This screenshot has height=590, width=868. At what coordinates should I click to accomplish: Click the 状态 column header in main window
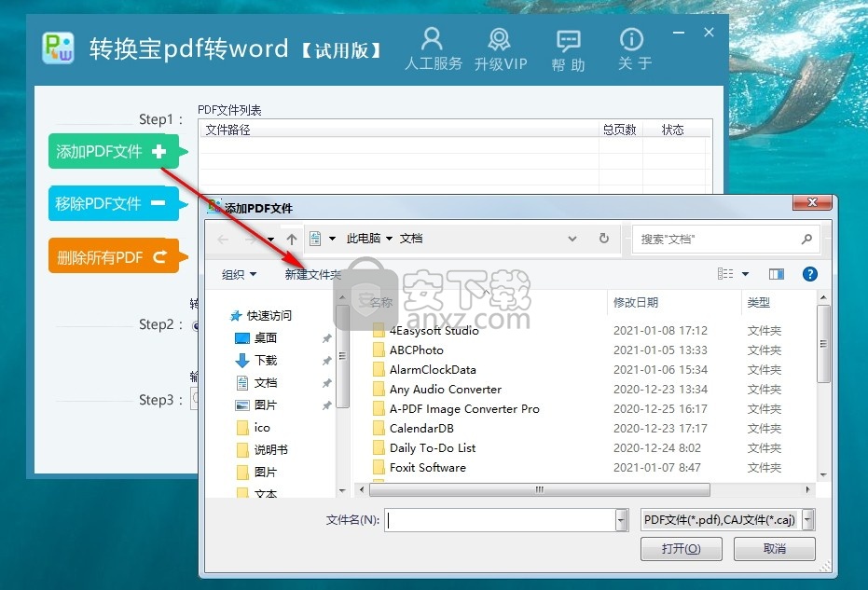[672, 130]
